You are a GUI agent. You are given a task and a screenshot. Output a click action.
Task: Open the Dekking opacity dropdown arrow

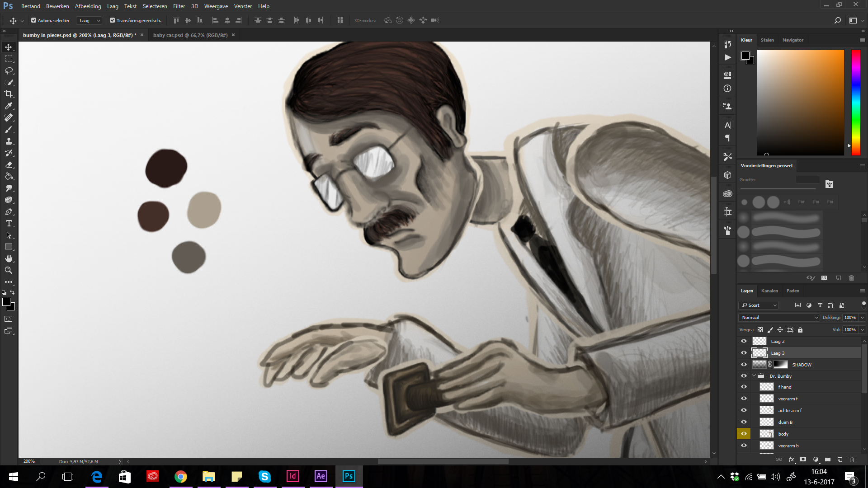tap(862, 317)
